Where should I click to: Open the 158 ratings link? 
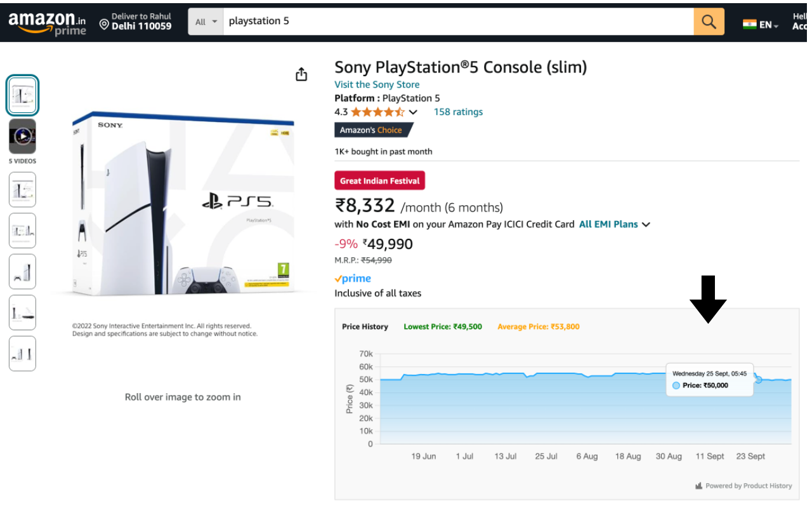pos(458,112)
